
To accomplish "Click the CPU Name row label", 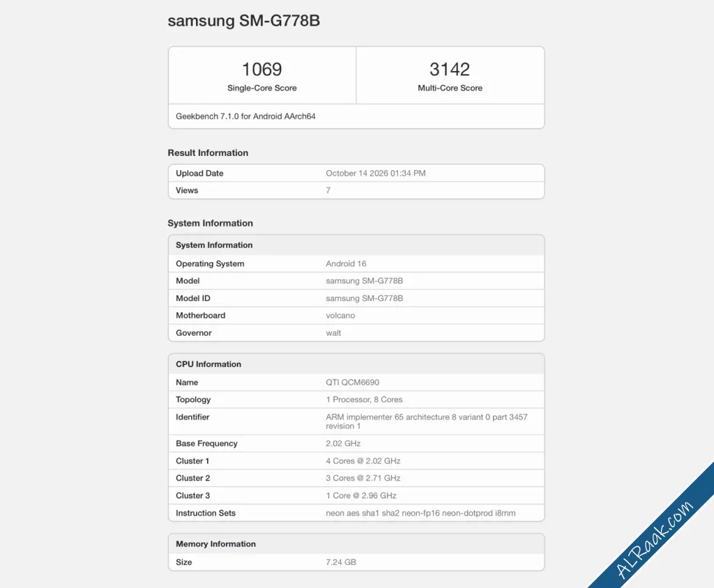I will click(187, 382).
